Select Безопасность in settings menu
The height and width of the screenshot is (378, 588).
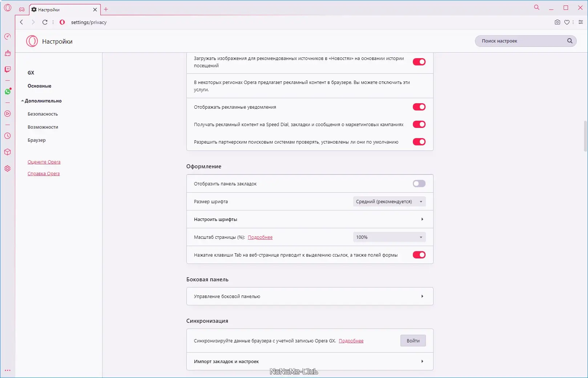tap(43, 114)
